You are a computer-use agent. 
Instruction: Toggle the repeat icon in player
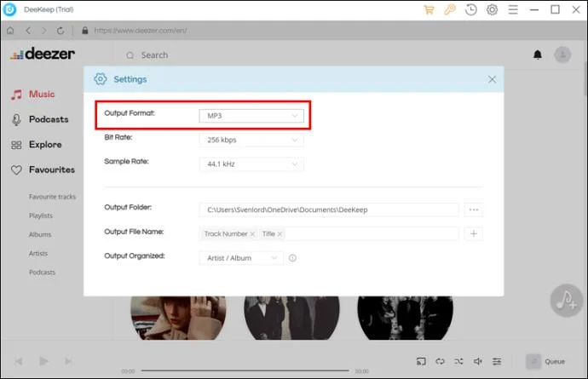440,361
